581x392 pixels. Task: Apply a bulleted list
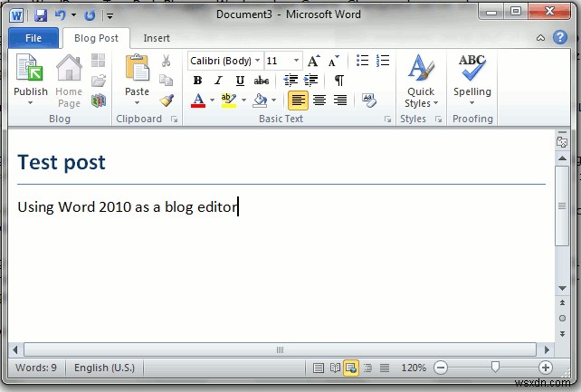pos(362,61)
